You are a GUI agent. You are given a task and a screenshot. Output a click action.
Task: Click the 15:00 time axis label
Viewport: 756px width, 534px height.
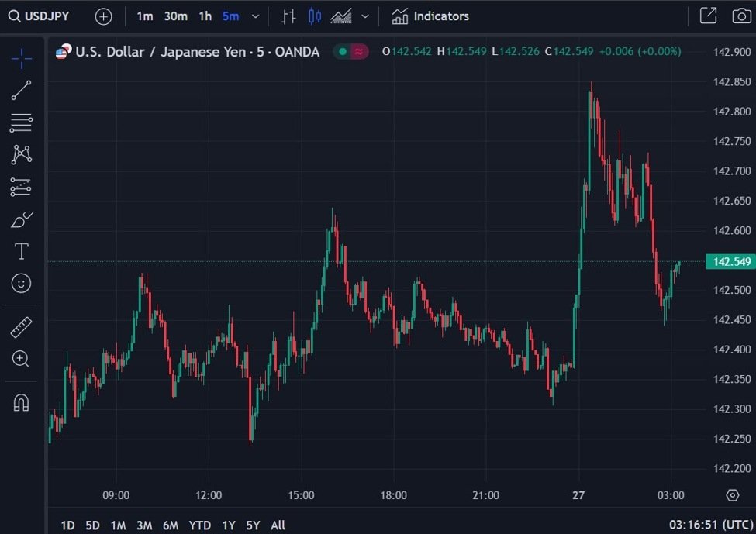302,495
